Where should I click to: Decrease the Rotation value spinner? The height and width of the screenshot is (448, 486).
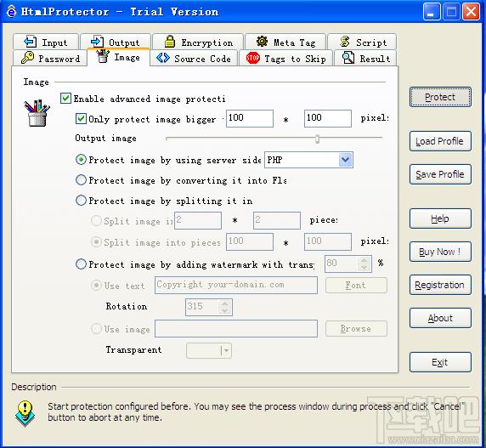[225, 310]
